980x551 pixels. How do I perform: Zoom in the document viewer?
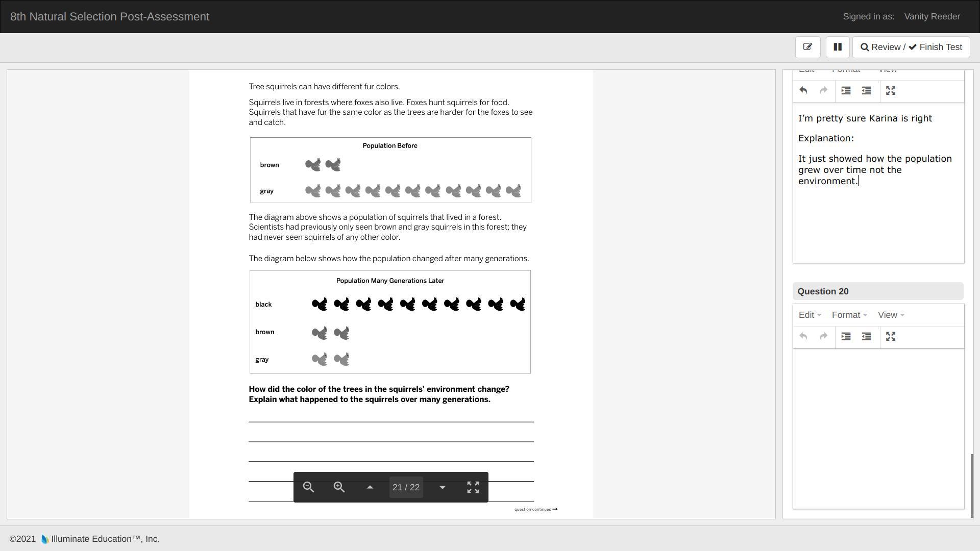[339, 487]
